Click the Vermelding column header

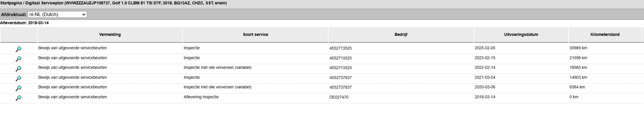[110, 35]
